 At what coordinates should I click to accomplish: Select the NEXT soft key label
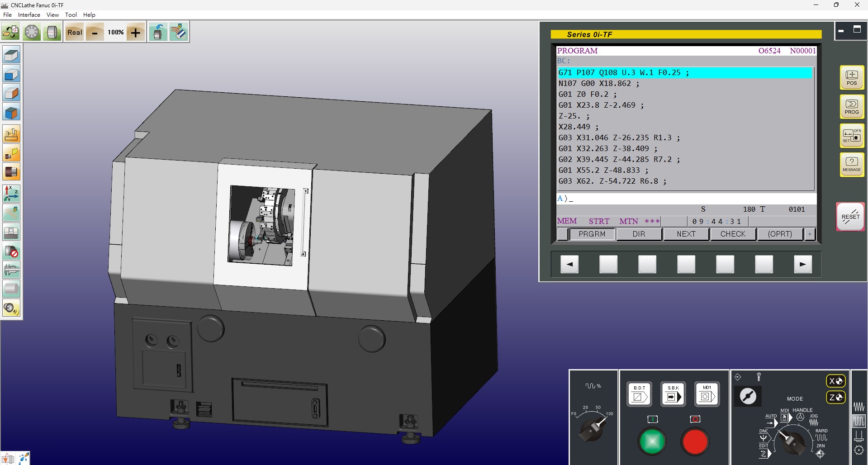click(686, 234)
